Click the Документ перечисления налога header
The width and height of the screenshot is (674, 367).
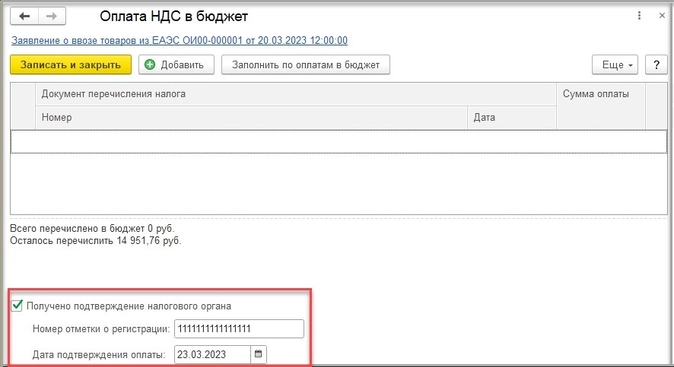[x=296, y=94]
